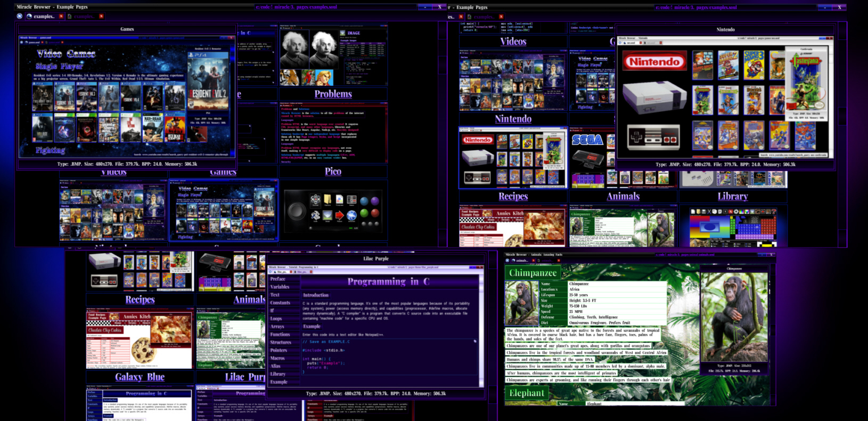The width and height of the screenshot is (868, 421).
Task: Click the Diet row in chimpanzee table
Action: 602,322
